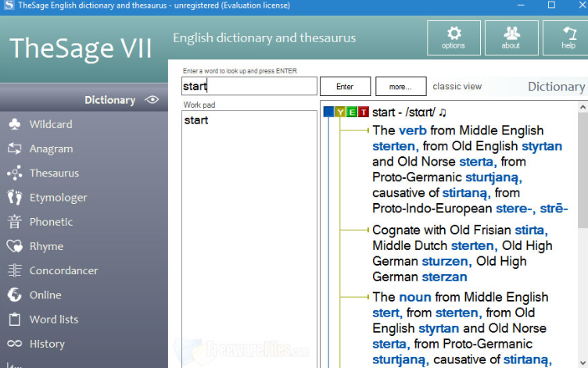Image resolution: width=588 pixels, height=368 pixels.
Task: Open the History panel
Action: pos(36,344)
